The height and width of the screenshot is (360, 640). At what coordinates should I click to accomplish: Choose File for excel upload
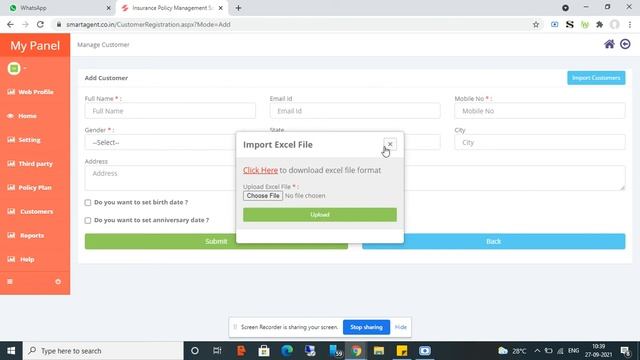263,196
